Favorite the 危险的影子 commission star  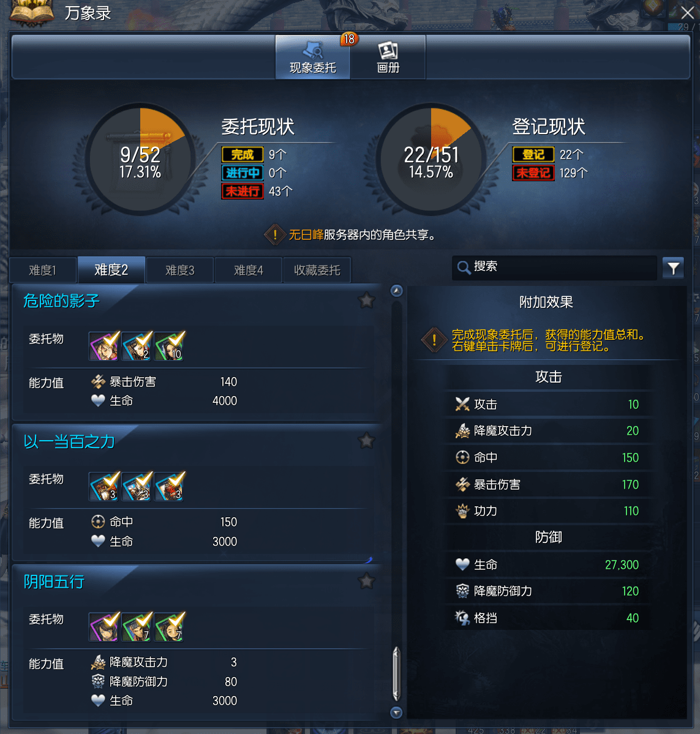coord(366,300)
